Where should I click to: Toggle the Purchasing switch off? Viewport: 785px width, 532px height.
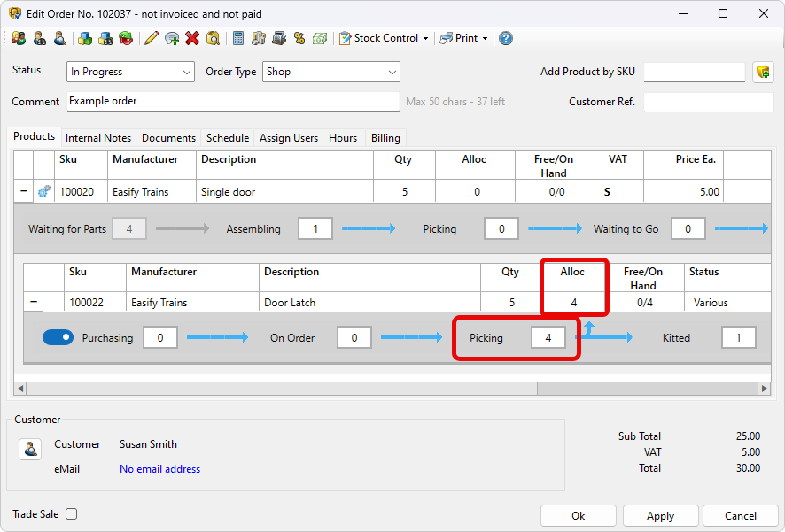coord(58,337)
